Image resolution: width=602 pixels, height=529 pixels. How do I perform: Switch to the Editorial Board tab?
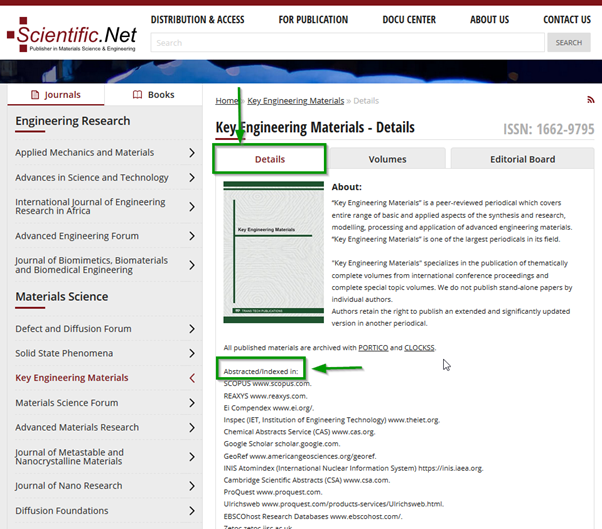[523, 159]
